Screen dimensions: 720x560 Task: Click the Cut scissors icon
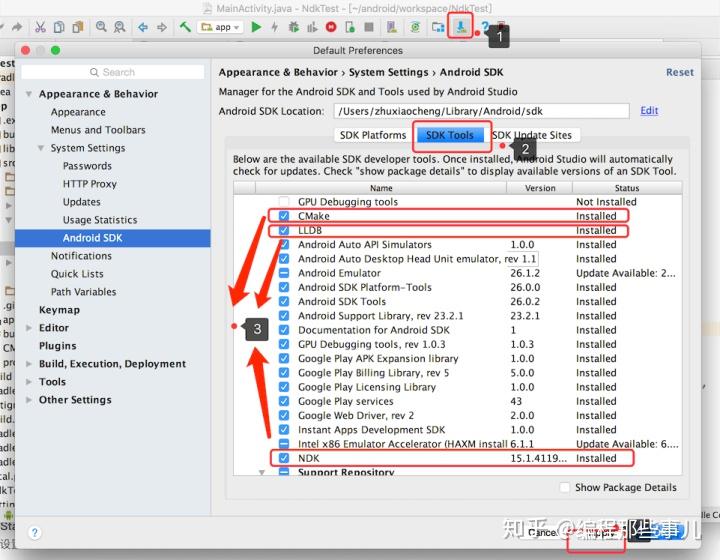[40, 27]
